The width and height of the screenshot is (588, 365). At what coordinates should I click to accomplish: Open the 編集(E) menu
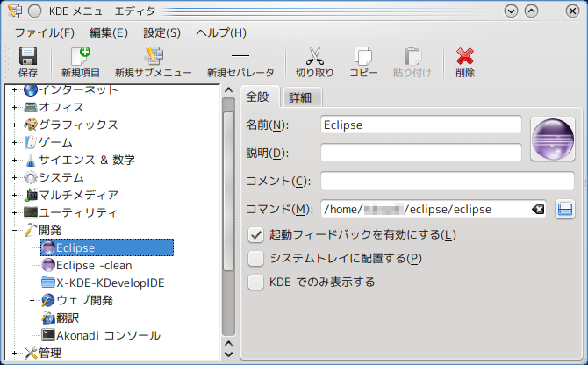[x=109, y=33]
